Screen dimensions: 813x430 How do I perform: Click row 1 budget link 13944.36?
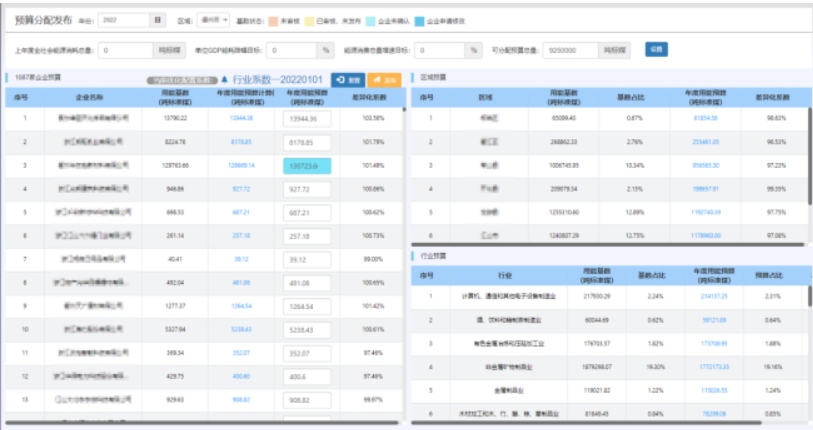[242, 118]
